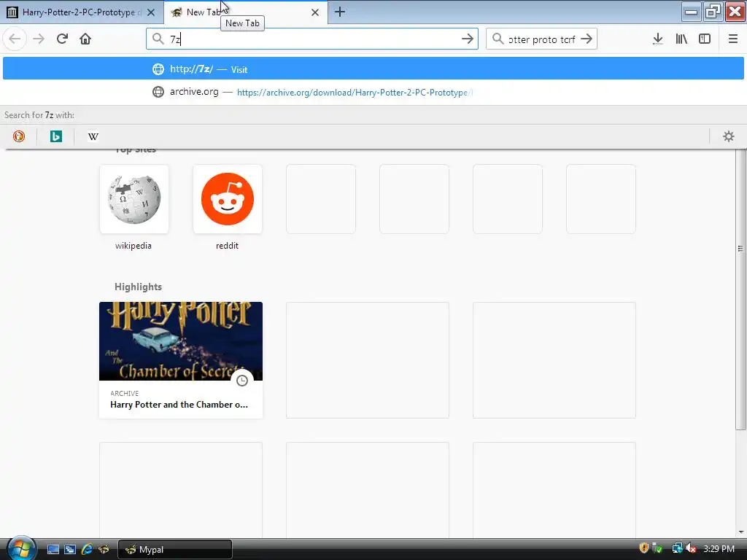The width and height of the screenshot is (747, 560).
Task: Toggle the sidebar view icon
Action: (x=705, y=39)
